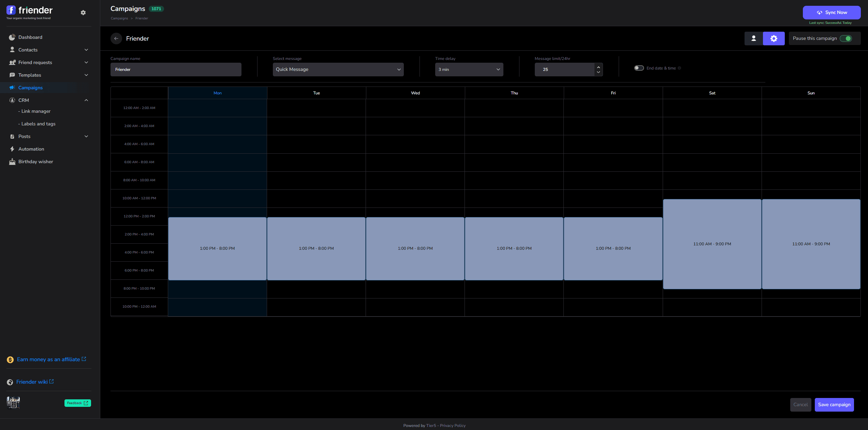Viewport: 868px width, 430px height.
Task: Enable the End date & time toggle
Action: (639, 68)
